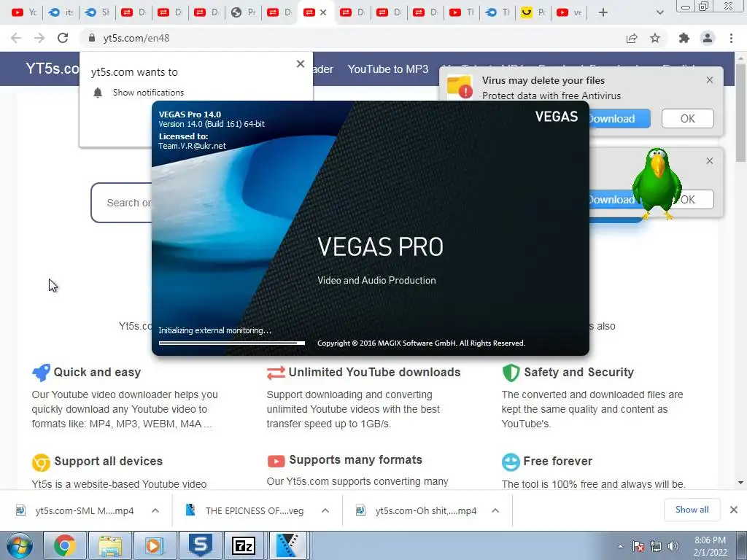Click Chrome in the taskbar
This screenshot has width=747, height=560.
click(x=64, y=545)
